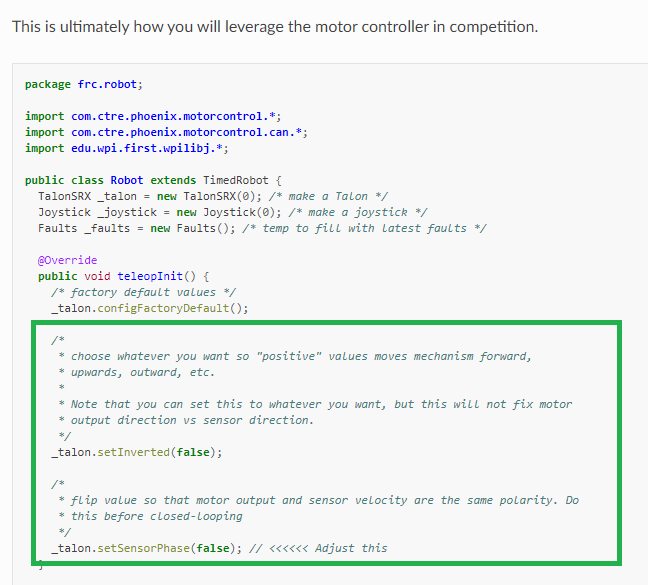Click the 'factory default values' comment

point(144,292)
